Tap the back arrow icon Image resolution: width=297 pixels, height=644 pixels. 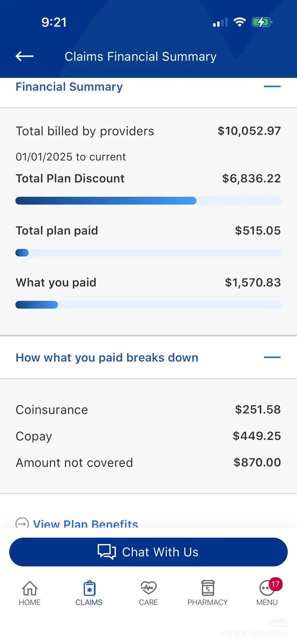click(x=24, y=57)
